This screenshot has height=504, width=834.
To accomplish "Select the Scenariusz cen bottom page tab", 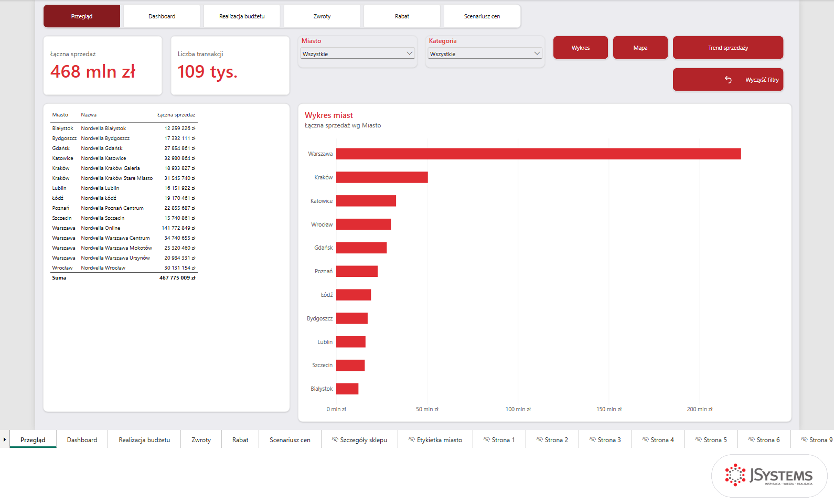I will click(290, 439).
